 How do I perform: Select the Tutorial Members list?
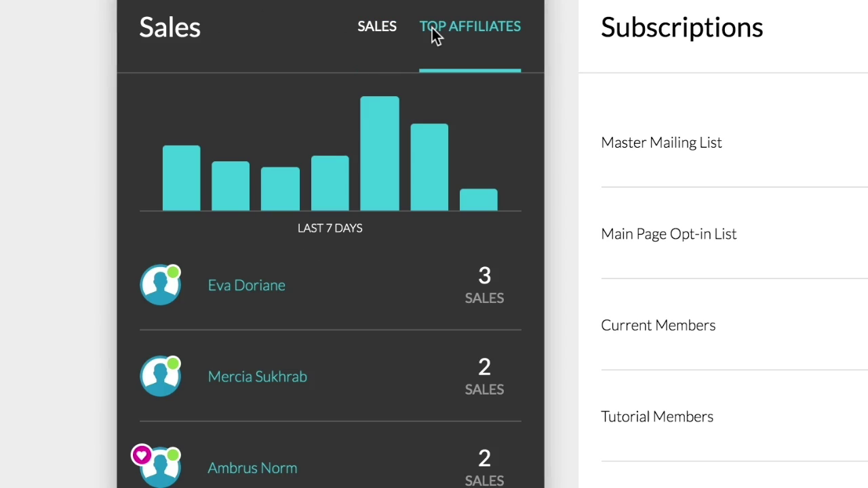pos(656,417)
